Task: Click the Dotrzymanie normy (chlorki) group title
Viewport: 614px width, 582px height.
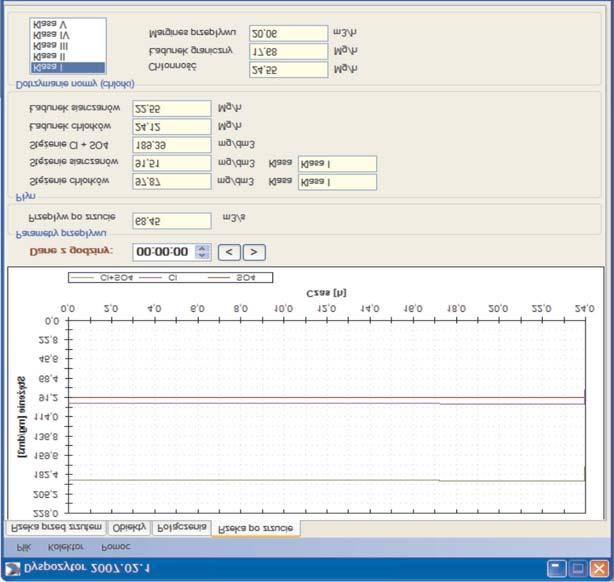Action: (x=75, y=84)
